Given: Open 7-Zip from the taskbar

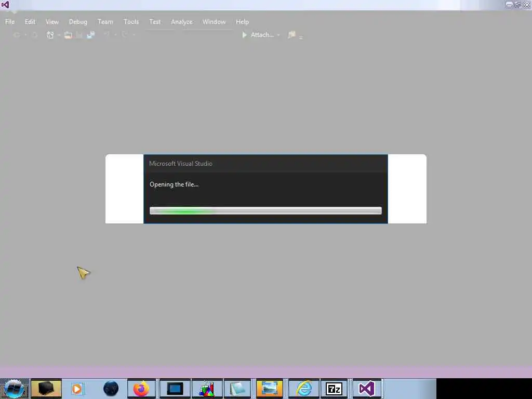Looking at the screenshot, I should pyautogui.click(x=334, y=389).
